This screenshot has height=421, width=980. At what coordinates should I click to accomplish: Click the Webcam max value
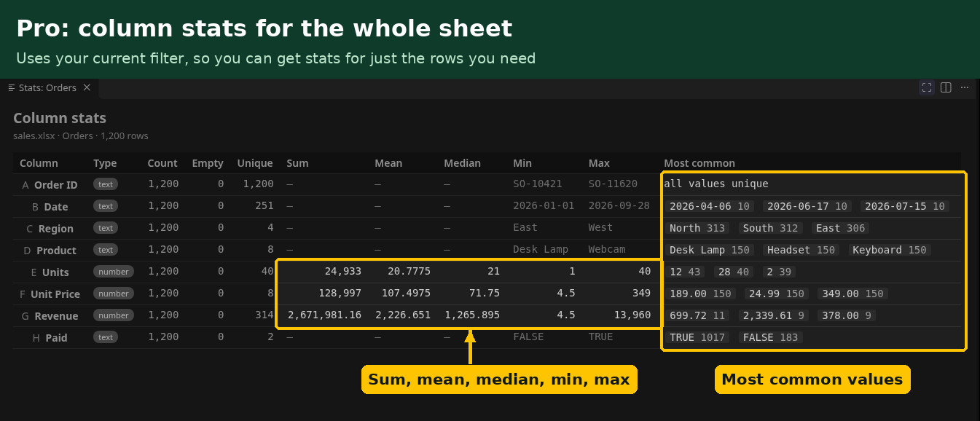(607, 249)
